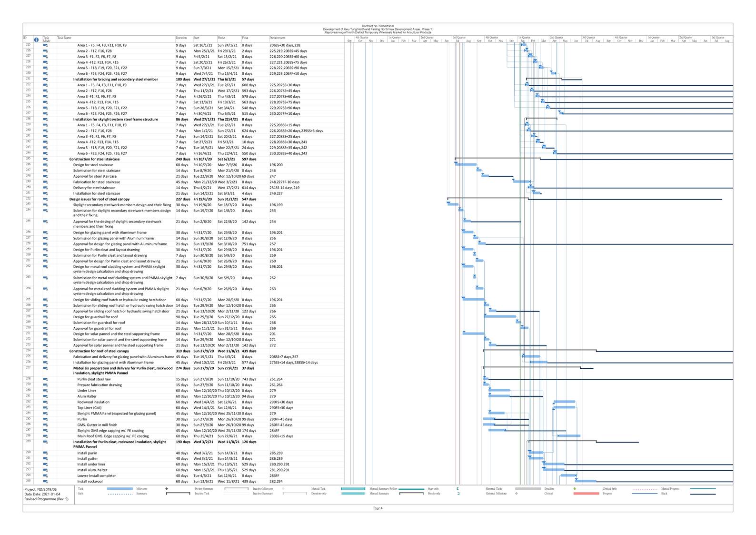Collapse Construction for roof of steel canopy
Image resolution: width=756 pixels, height=535 pixels.
tap(99, 351)
